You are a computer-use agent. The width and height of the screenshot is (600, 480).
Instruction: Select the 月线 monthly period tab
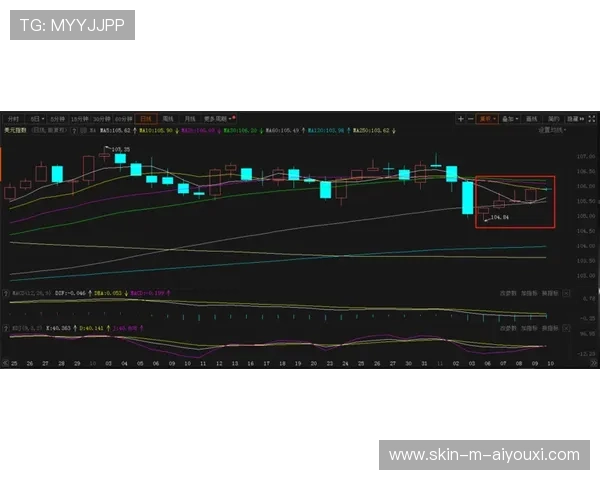pos(189,118)
